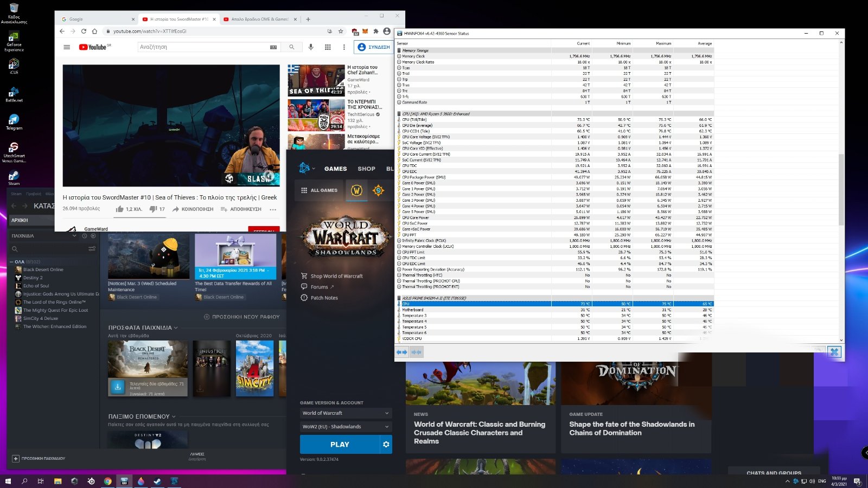Open the Patch Notes link

coord(324,298)
